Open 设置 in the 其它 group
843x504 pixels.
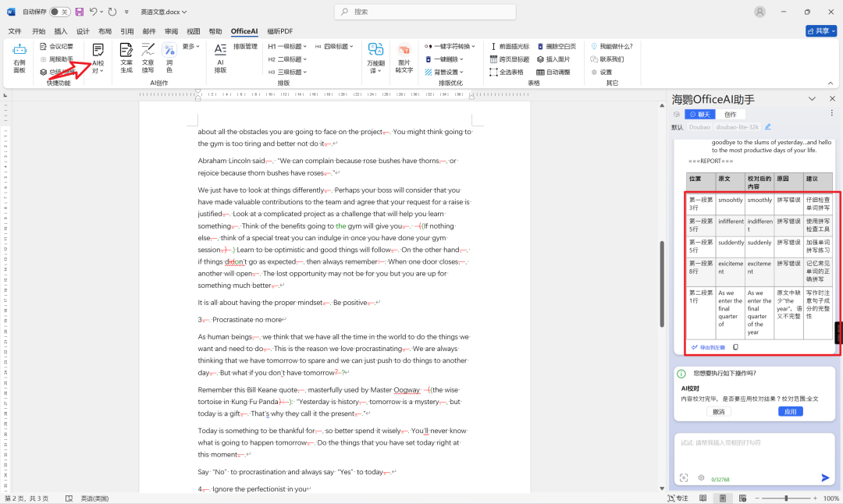tap(602, 72)
